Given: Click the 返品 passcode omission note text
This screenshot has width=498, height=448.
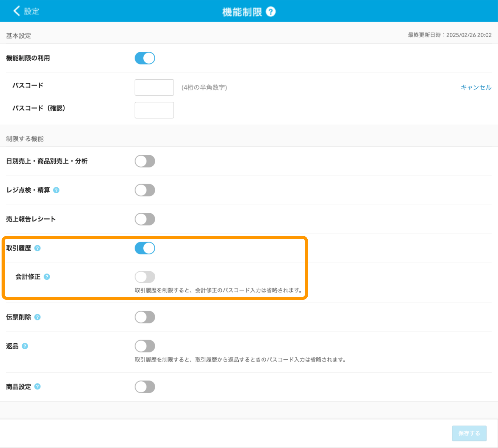Looking at the screenshot, I should point(241,360).
